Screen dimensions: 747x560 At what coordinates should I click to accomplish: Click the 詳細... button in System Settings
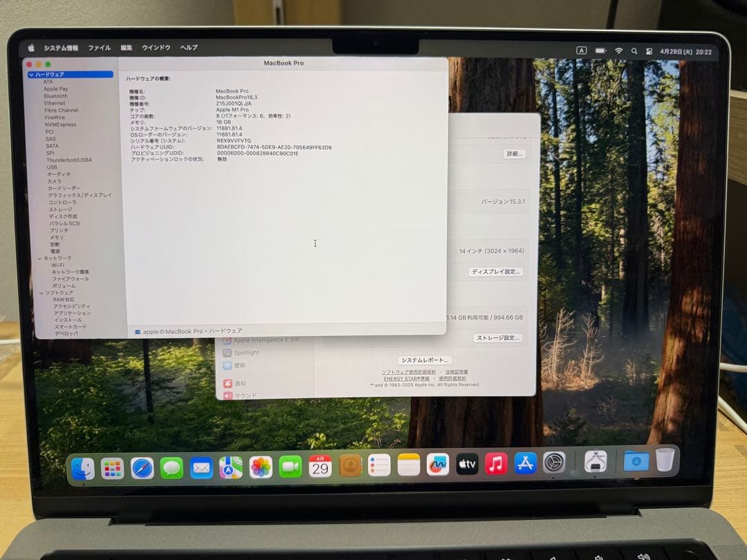pos(514,153)
